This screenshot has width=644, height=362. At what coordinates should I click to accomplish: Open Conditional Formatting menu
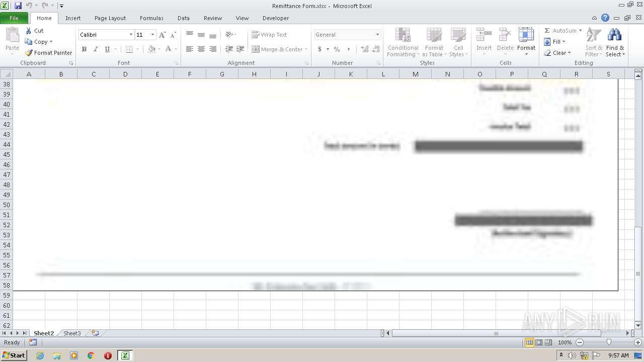coord(403,43)
